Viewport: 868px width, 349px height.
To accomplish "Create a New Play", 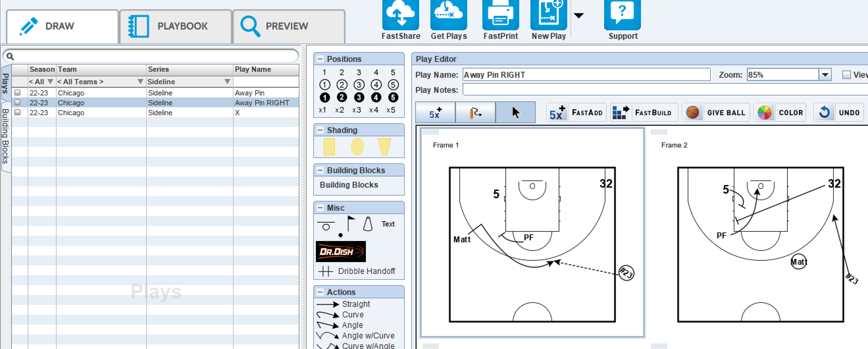I will [549, 15].
